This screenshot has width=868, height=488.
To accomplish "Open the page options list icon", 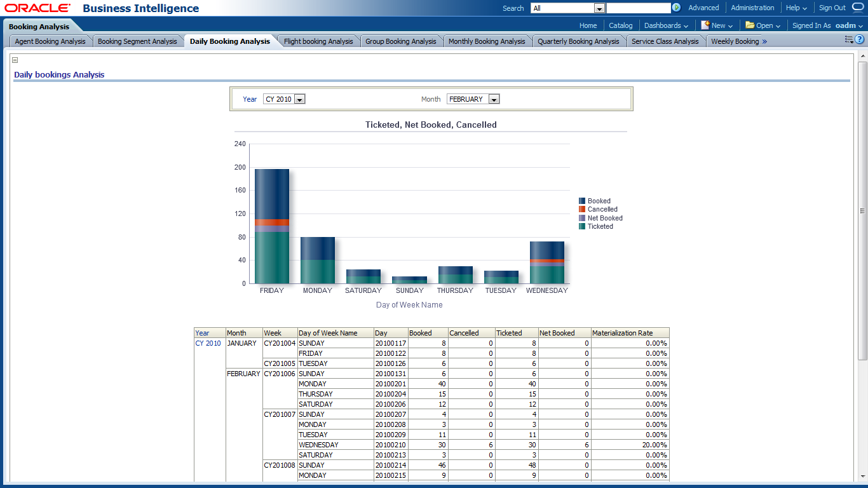I will coord(849,40).
